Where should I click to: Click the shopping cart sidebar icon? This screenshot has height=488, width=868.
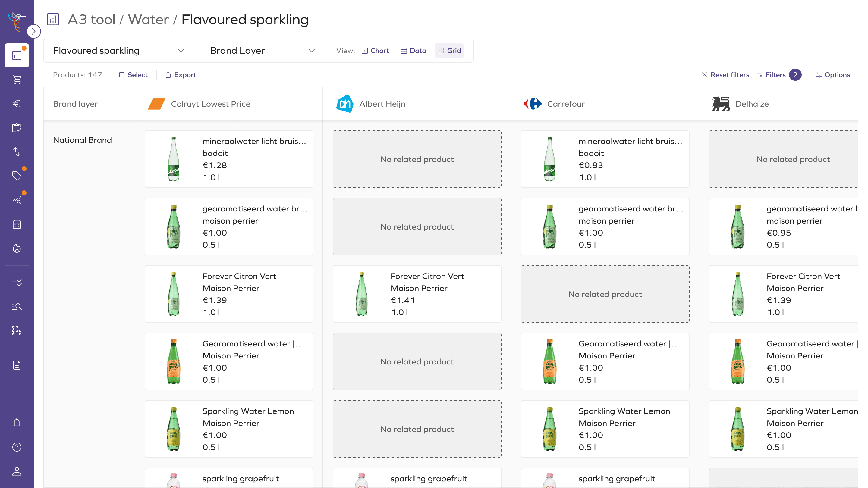coord(17,80)
